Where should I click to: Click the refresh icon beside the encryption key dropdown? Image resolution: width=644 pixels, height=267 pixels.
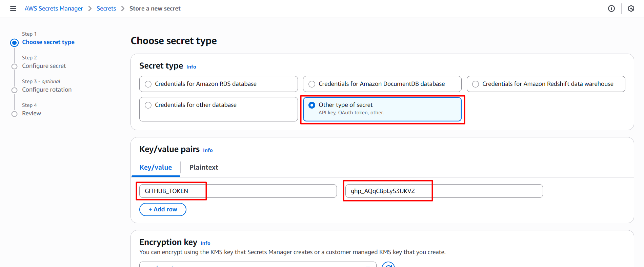[388, 265]
